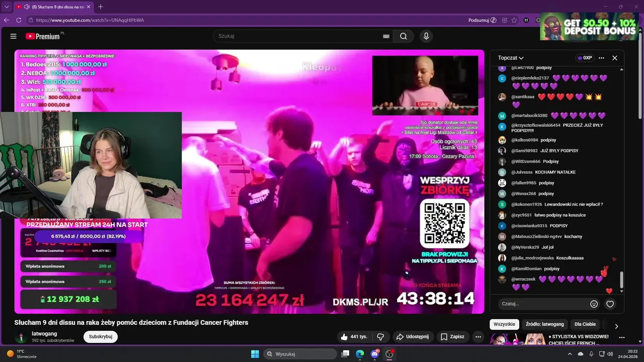Open the latwogang channel name link

(44, 333)
